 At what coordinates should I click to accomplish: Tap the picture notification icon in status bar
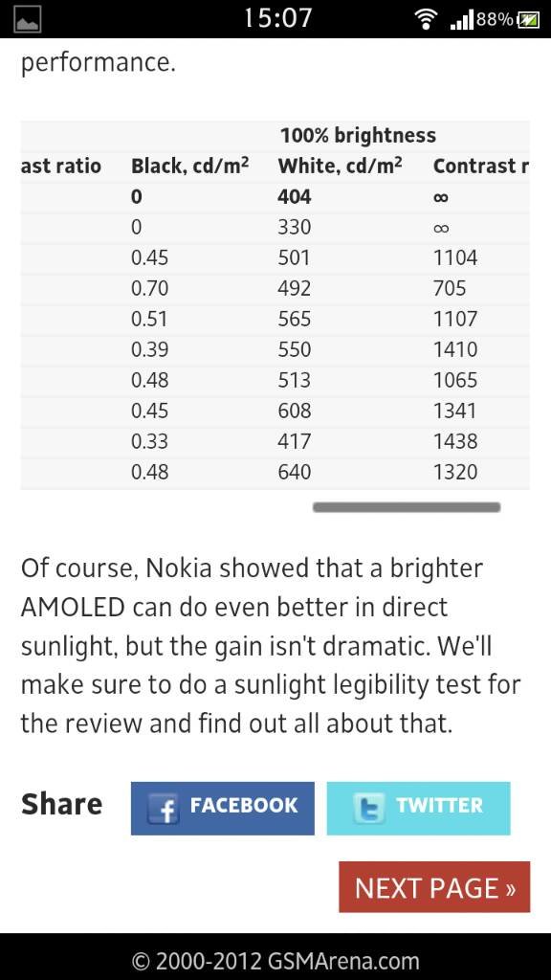coord(26,19)
